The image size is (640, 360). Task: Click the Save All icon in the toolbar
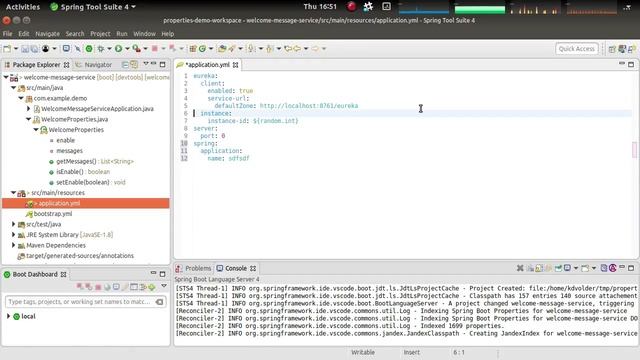(x=34, y=49)
